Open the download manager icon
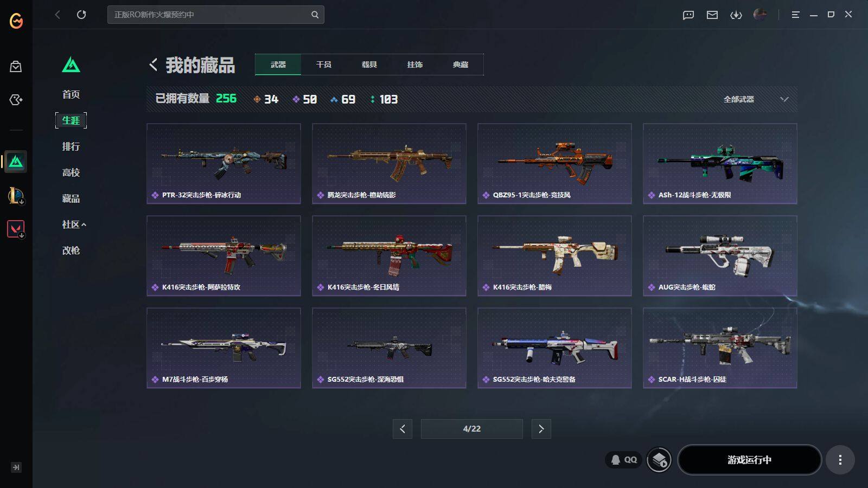This screenshot has width=868, height=488. (x=736, y=15)
